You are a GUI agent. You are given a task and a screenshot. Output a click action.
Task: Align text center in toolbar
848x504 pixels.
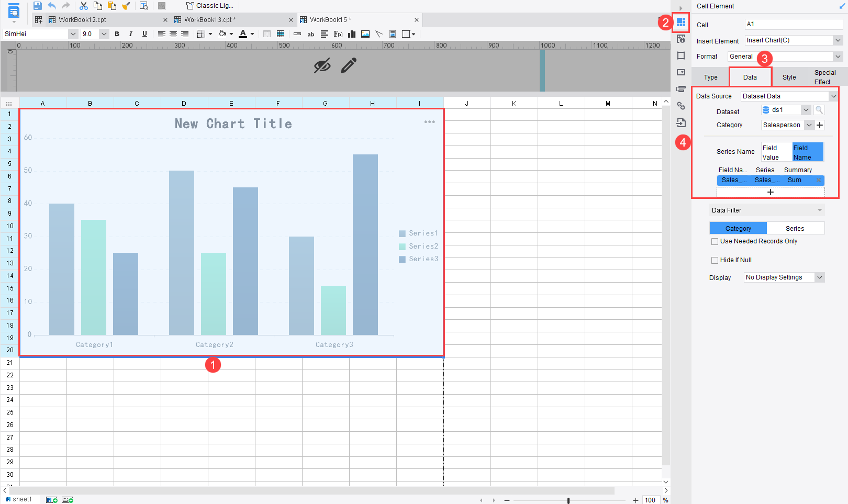173,34
